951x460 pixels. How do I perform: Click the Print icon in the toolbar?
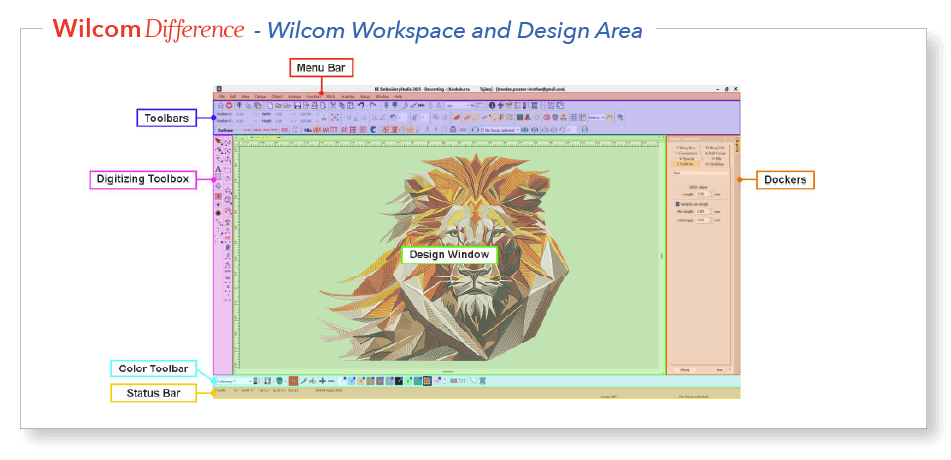click(x=316, y=105)
